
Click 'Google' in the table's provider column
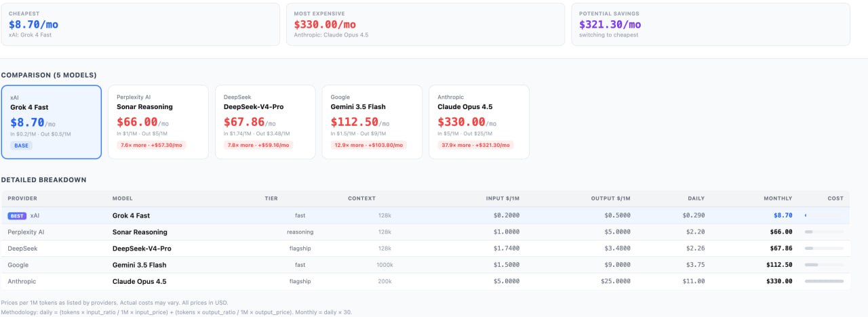(x=18, y=265)
